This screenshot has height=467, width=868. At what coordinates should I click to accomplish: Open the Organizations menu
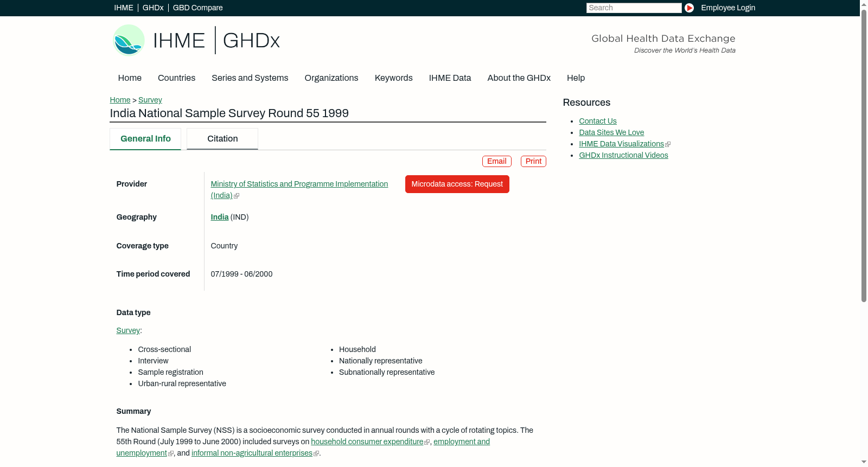tap(331, 78)
